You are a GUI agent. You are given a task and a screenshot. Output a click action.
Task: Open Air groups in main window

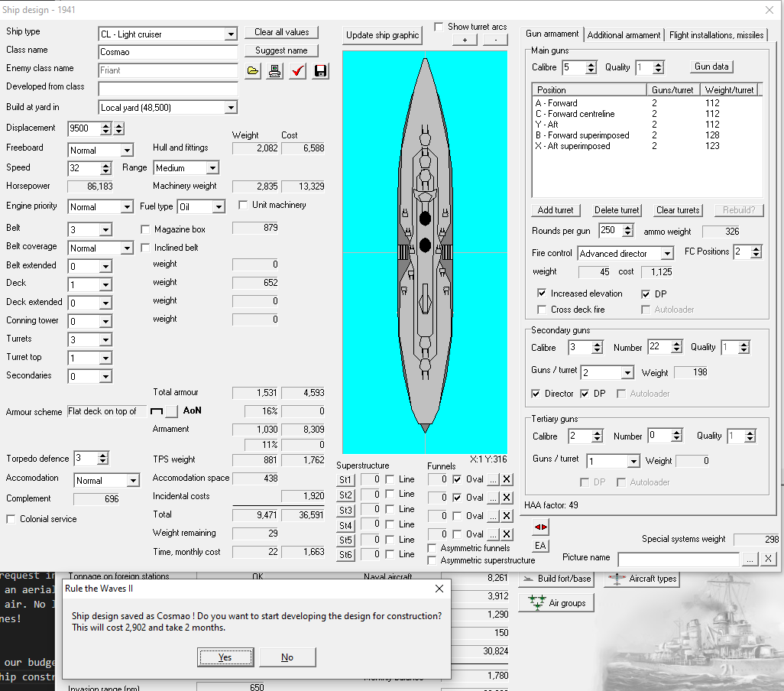click(x=556, y=603)
